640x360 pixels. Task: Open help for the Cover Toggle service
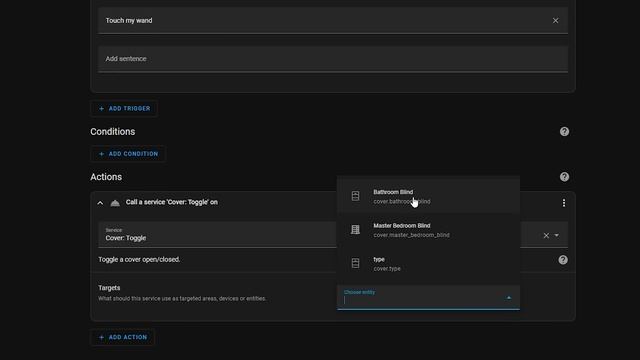pyautogui.click(x=563, y=260)
